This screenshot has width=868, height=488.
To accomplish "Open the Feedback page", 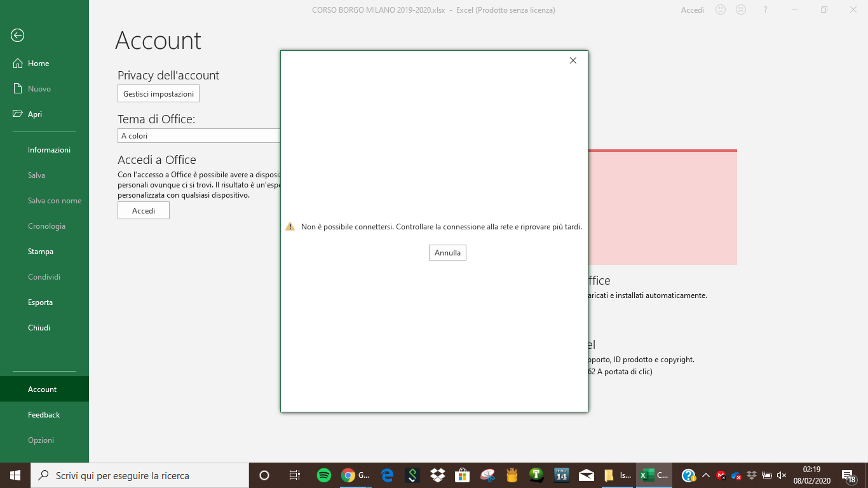I will point(44,415).
